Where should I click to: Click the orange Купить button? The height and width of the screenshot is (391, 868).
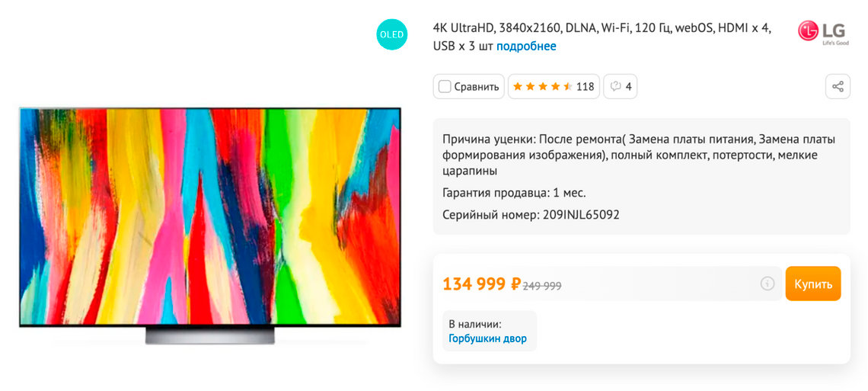click(x=813, y=284)
